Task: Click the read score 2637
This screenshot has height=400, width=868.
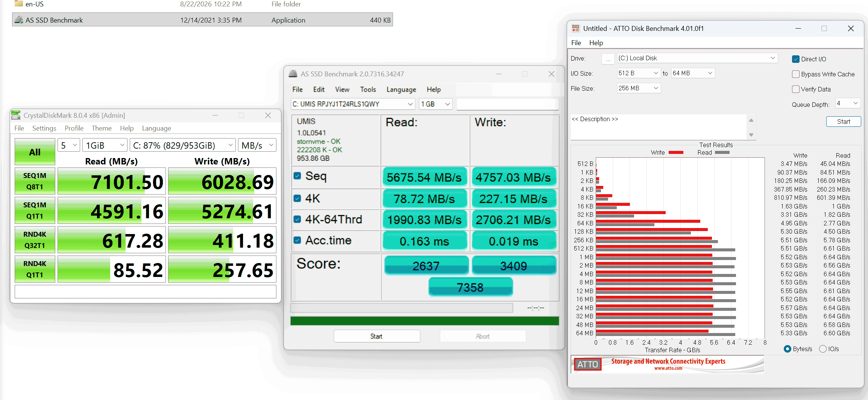Action: coord(426,266)
